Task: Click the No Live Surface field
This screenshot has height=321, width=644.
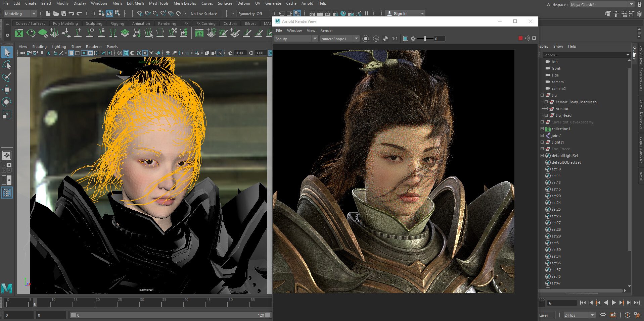Action: 204,14
